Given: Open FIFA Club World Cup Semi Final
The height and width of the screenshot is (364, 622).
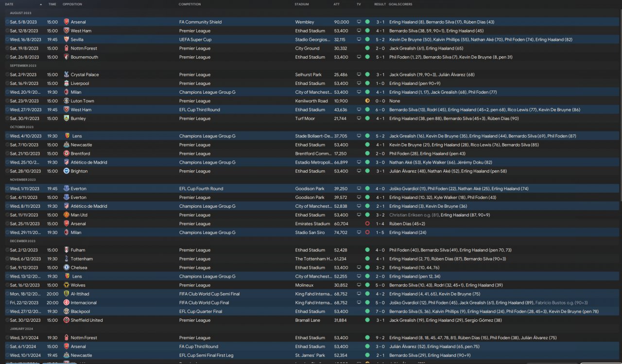Looking at the screenshot, I should tap(209, 294).
